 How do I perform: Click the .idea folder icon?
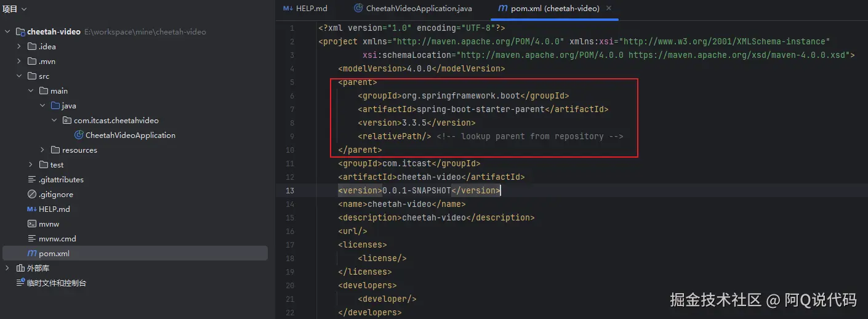tap(32, 47)
